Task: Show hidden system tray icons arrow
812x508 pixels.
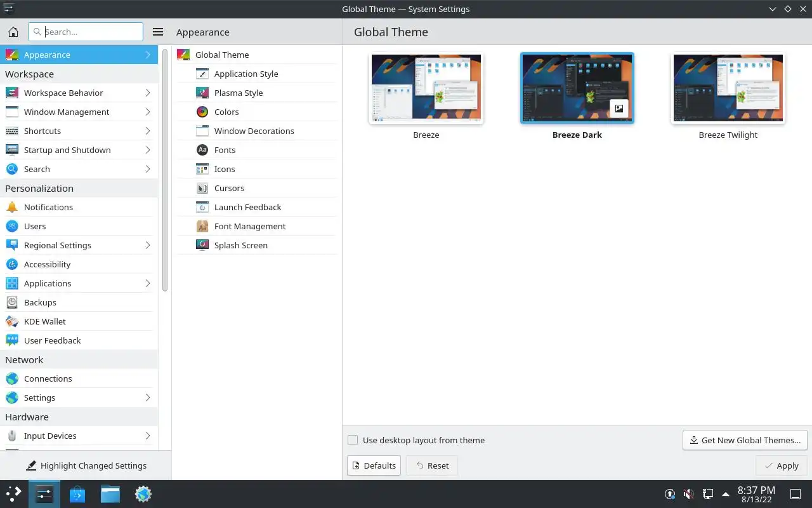Action: pos(726,494)
